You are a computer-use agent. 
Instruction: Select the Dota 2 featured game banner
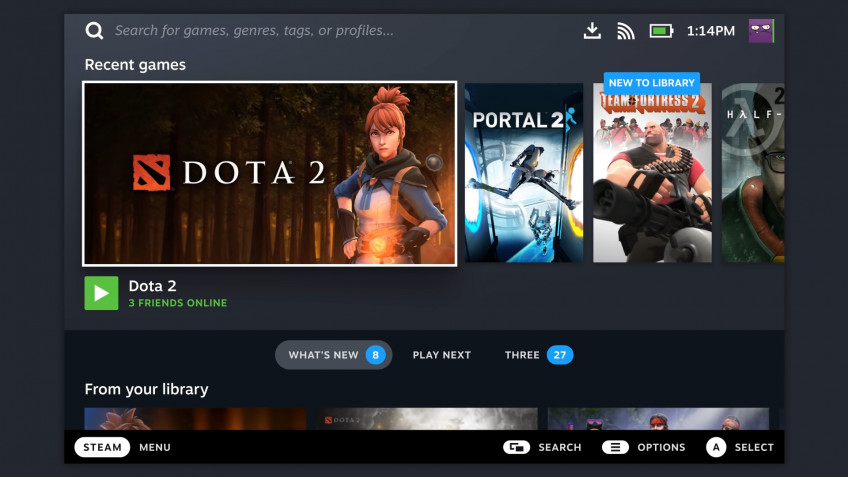point(269,174)
